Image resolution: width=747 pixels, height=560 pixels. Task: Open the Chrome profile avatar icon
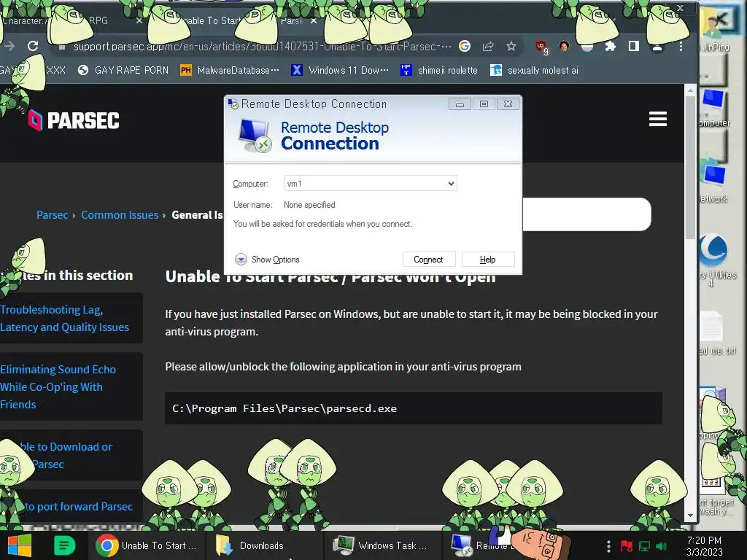pyautogui.click(x=657, y=47)
